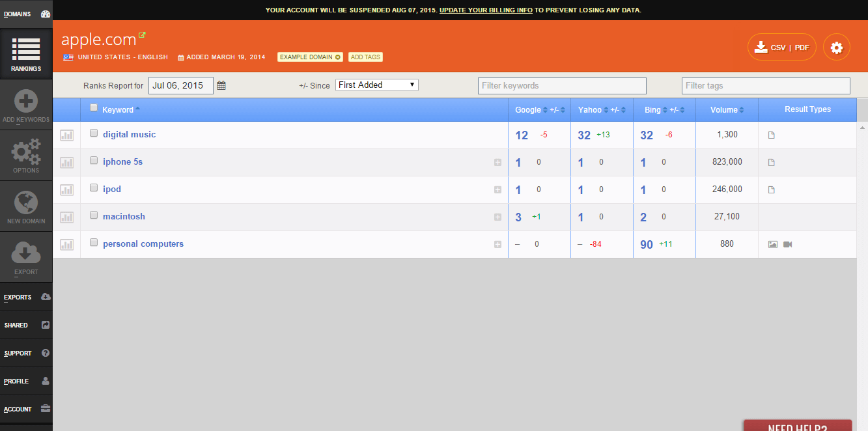Tick the checkbox for iphone 5s
The height and width of the screenshot is (431, 868).
(x=94, y=161)
